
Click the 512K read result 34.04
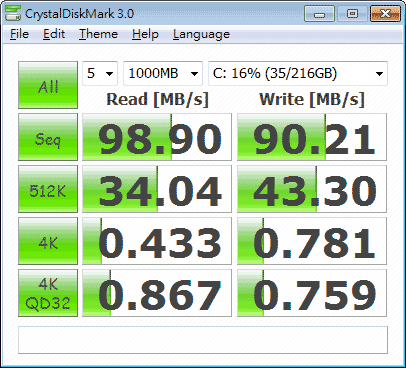tap(157, 189)
